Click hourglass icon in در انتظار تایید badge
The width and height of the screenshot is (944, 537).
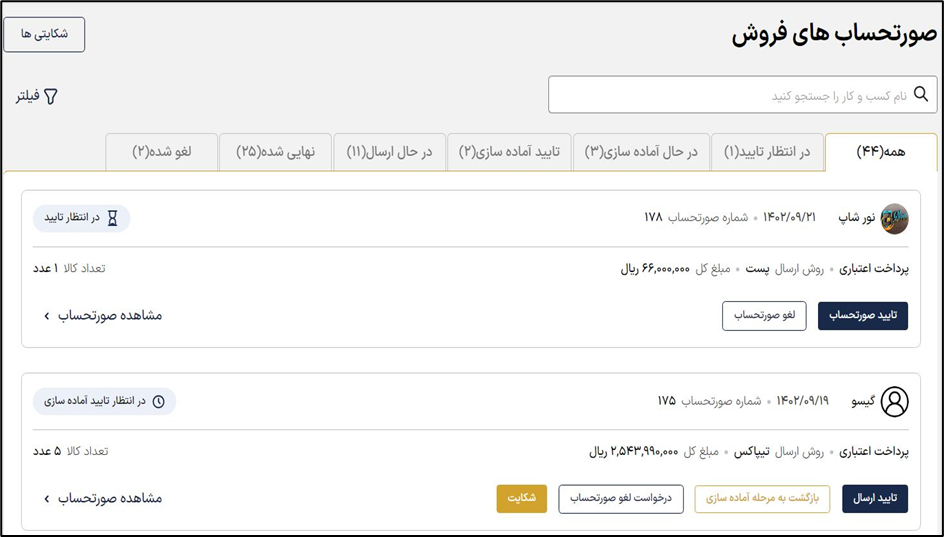click(113, 218)
